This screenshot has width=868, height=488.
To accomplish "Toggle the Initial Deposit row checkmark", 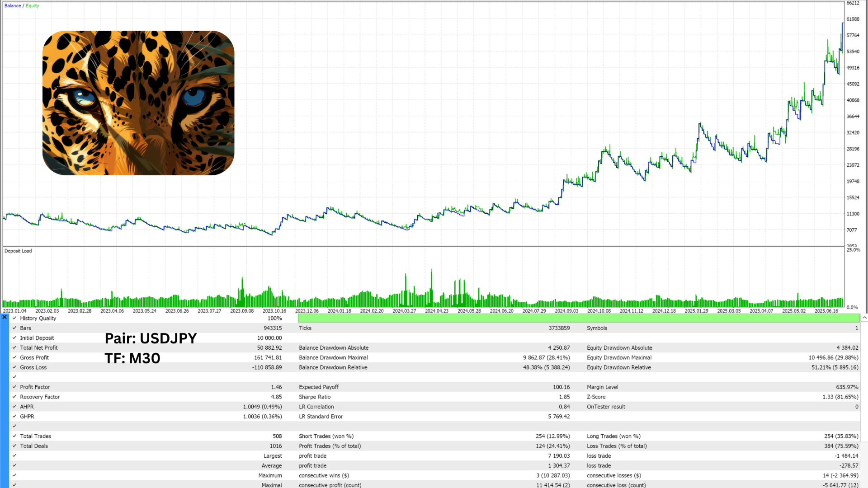I will [x=14, y=338].
